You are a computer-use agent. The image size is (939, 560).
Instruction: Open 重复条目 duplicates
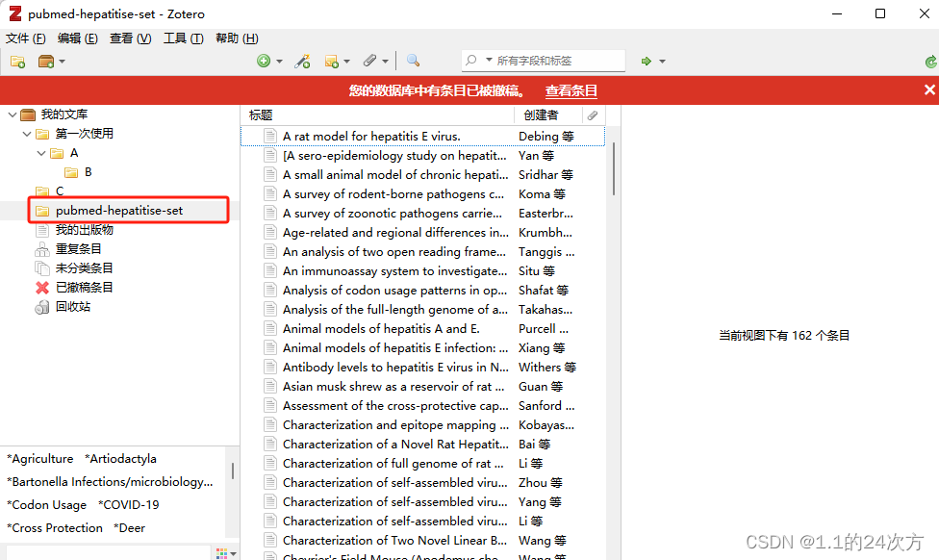79,248
